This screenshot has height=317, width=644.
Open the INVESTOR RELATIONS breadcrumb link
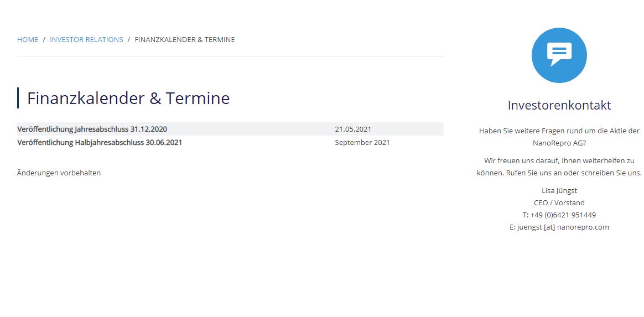pyautogui.click(x=86, y=40)
